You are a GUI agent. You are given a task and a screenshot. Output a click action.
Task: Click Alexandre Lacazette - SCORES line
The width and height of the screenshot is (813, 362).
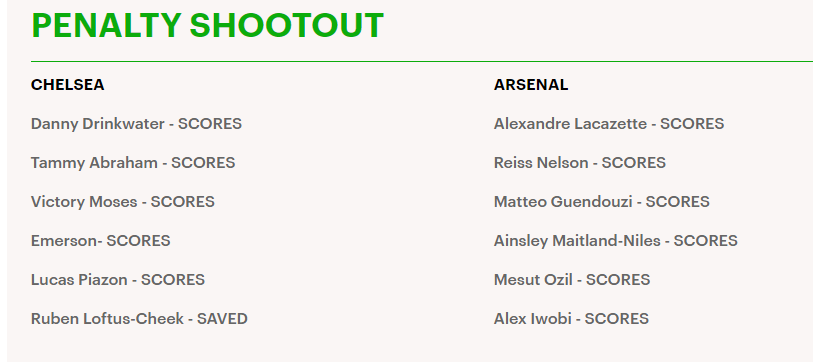pos(609,124)
